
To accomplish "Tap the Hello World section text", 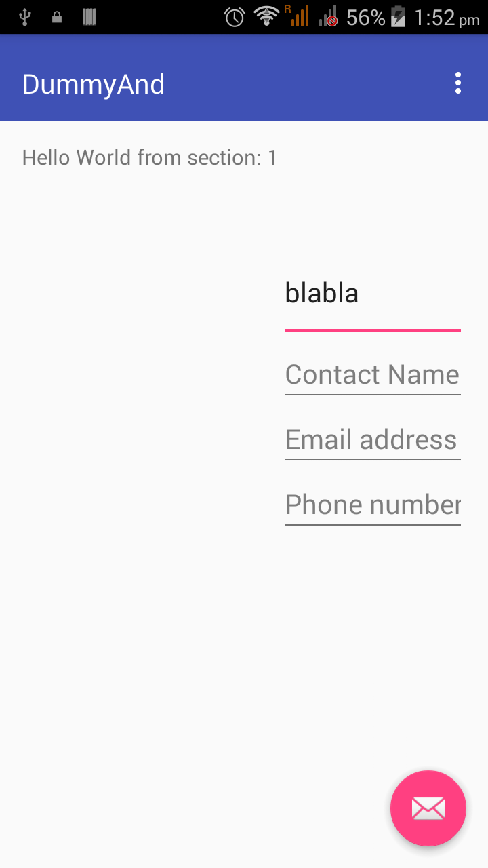I will 150,157.
